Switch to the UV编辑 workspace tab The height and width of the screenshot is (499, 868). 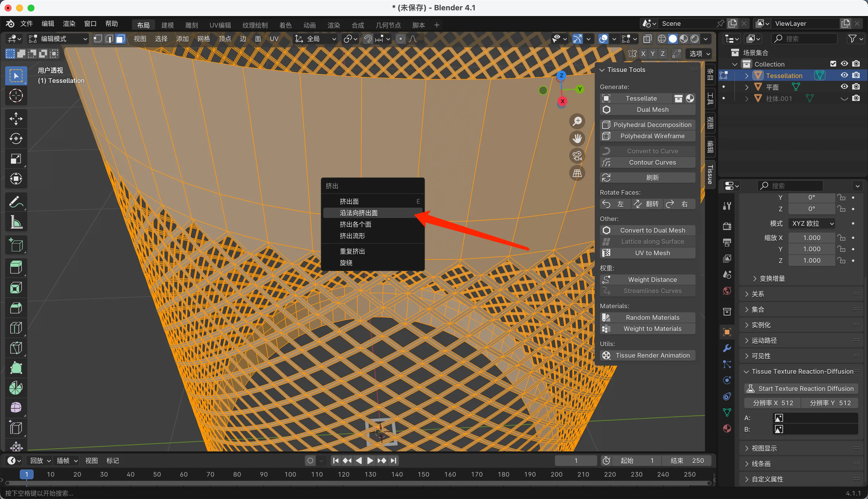(220, 25)
